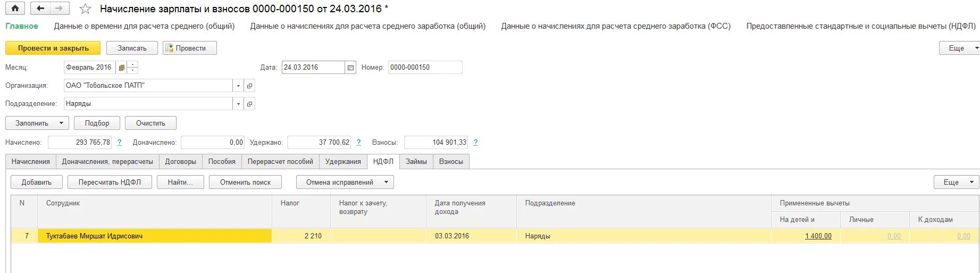This screenshot has width=980, height=273.
Task: Open Данные о начислениях среднего заработка (ФСС)
Action: pyautogui.click(x=616, y=26)
